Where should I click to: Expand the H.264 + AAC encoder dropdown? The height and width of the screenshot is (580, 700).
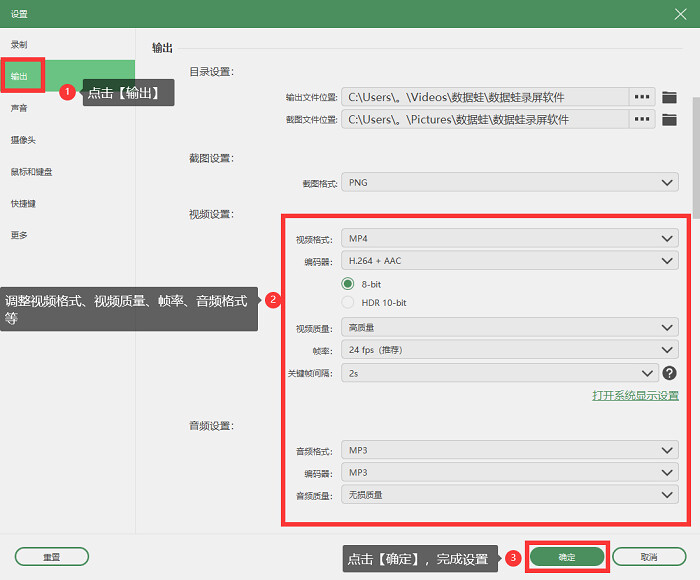pos(510,260)
